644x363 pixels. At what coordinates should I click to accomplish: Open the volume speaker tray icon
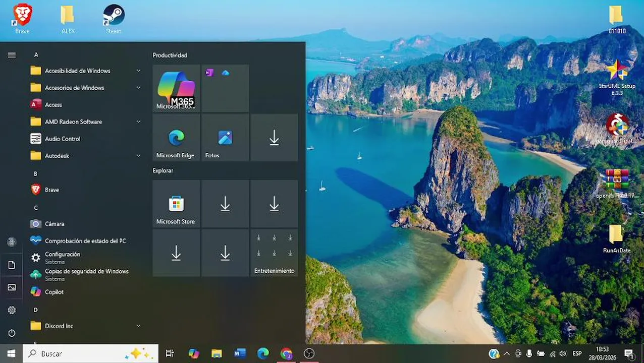click(x=563, y=354)
